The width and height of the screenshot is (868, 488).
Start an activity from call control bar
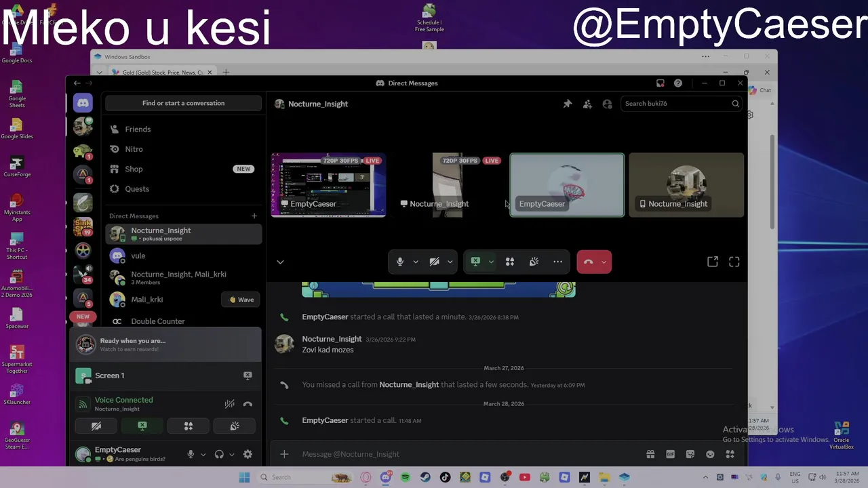click(x=510, y=262)
